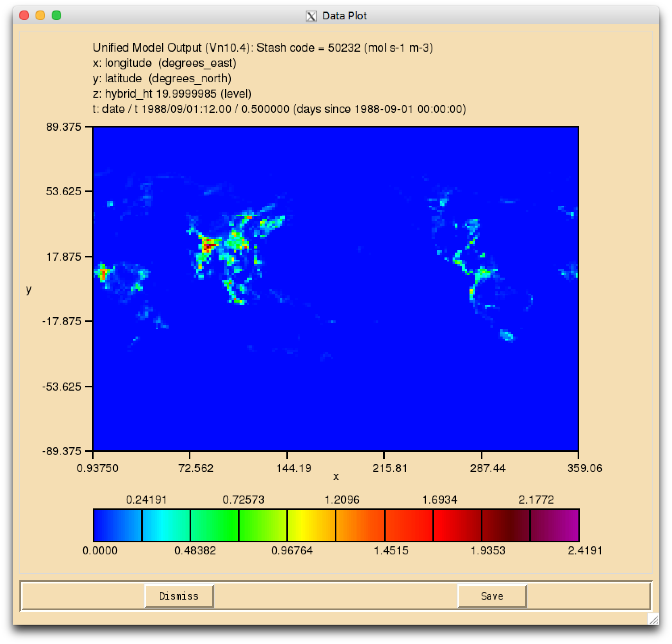Click the Unified Model Output title line

coord(263,48)
